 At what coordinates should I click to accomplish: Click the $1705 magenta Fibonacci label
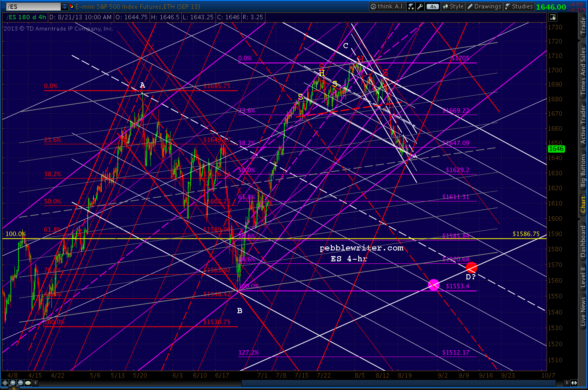(460, 58)
